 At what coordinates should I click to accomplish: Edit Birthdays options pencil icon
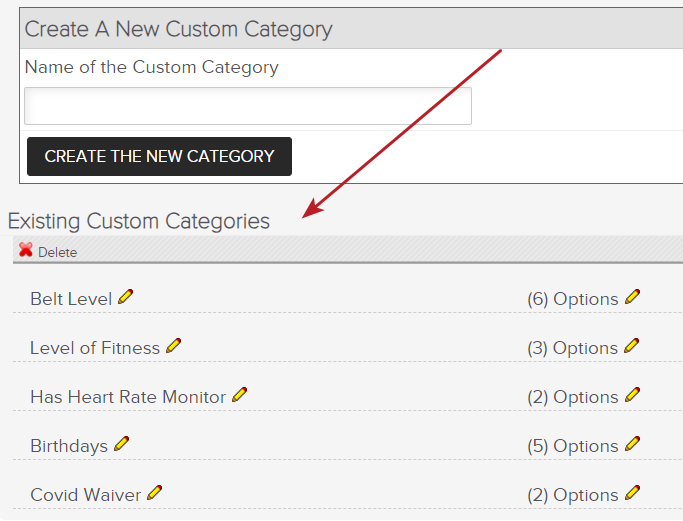(632, 444)
